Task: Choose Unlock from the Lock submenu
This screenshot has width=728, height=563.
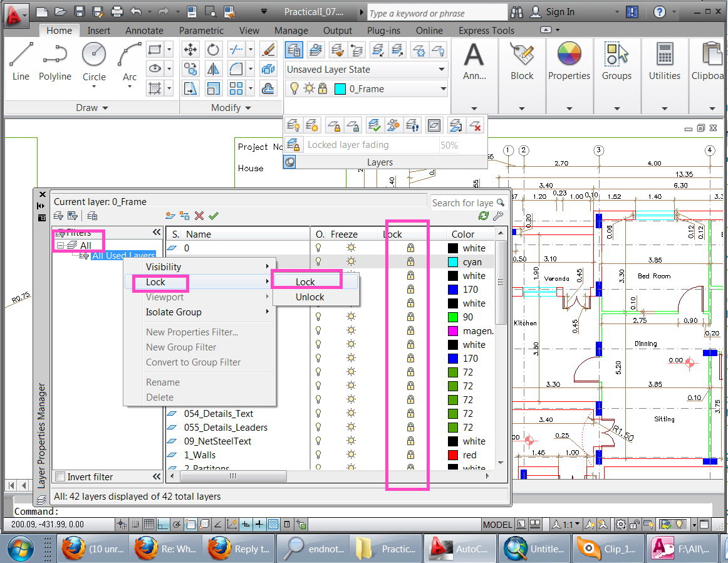Action: (310, 297)
